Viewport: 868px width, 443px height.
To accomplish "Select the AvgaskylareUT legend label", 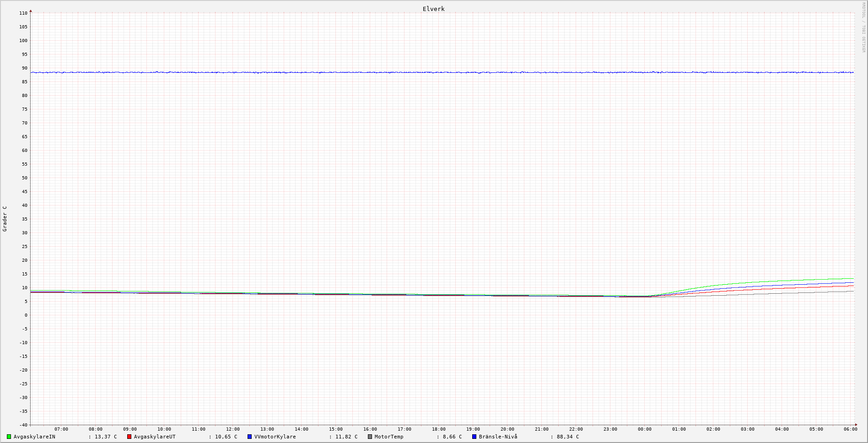I will pyautogui.click(x=155, y=437).
